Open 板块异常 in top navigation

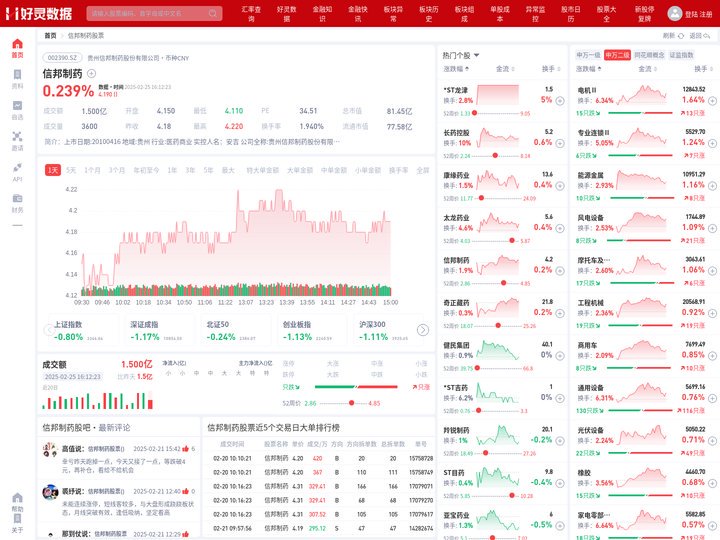pos(393,14)
